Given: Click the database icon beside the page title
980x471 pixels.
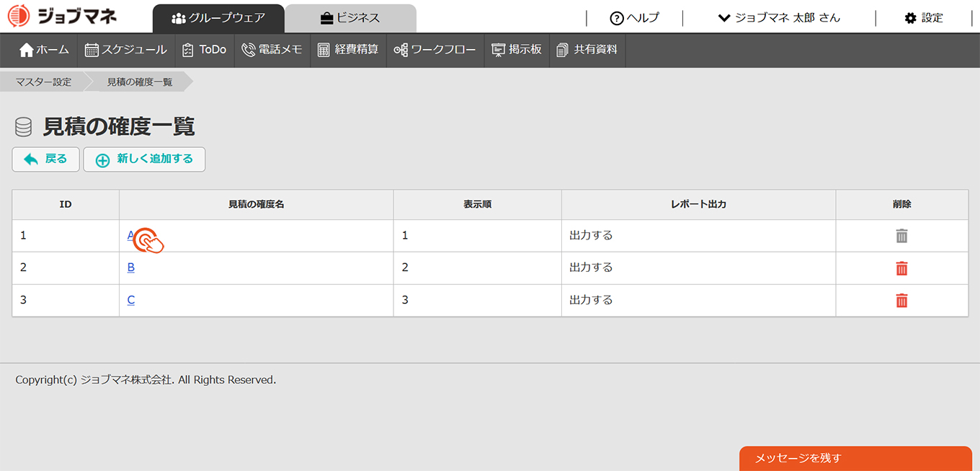Looking at the screenshot, I should tap(23, 128).
